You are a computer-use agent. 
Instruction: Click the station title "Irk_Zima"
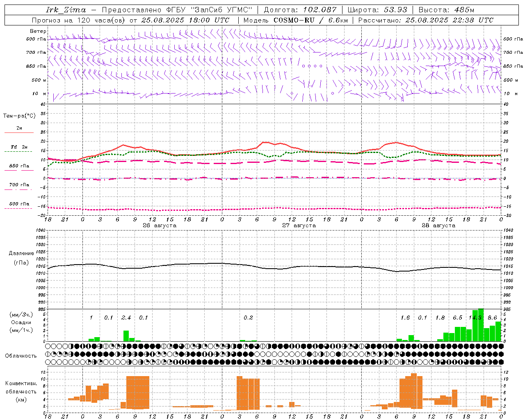tap(66, 10)
